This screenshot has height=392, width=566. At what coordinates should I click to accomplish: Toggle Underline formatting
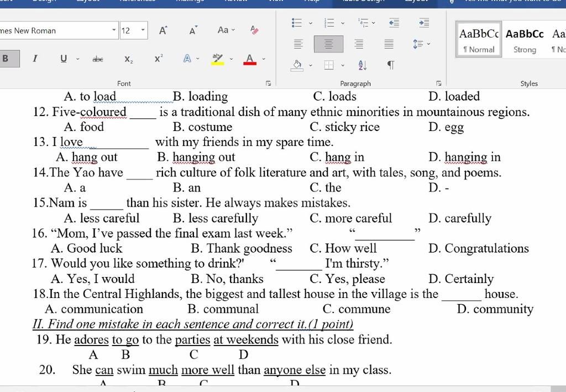pyautogui.click(x=64, y=59)
